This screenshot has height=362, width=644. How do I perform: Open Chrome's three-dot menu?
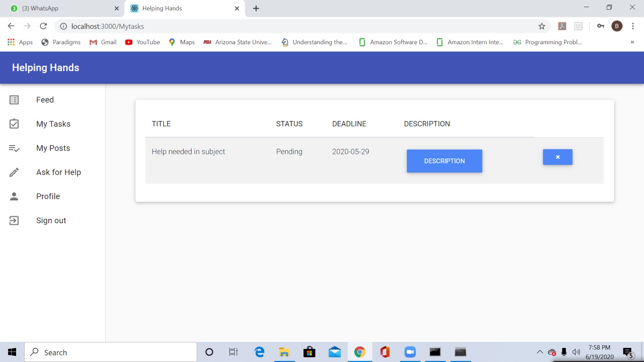[633, 26]
